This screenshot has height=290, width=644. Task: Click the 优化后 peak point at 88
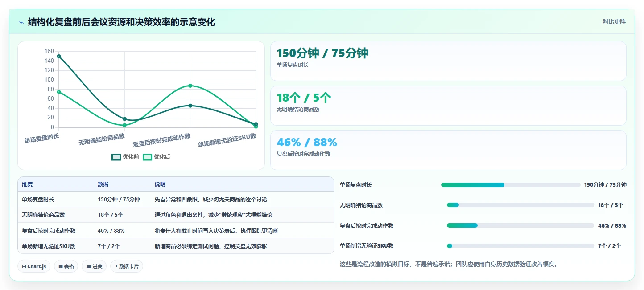pyautogui.click(x=190, y=86)
